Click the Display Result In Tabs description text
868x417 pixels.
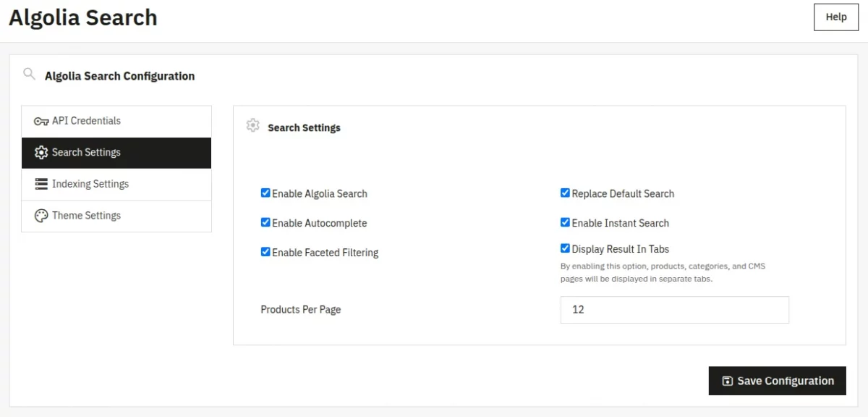click(663, 272)
